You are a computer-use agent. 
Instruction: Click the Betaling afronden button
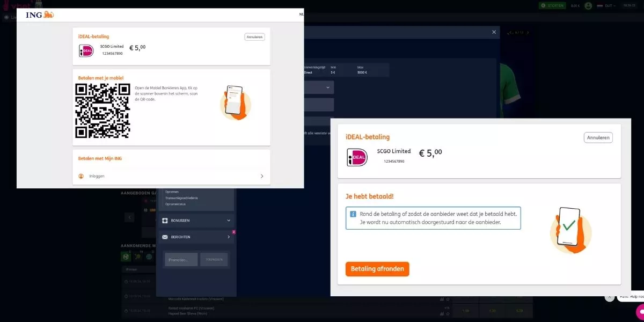(377, 269)
